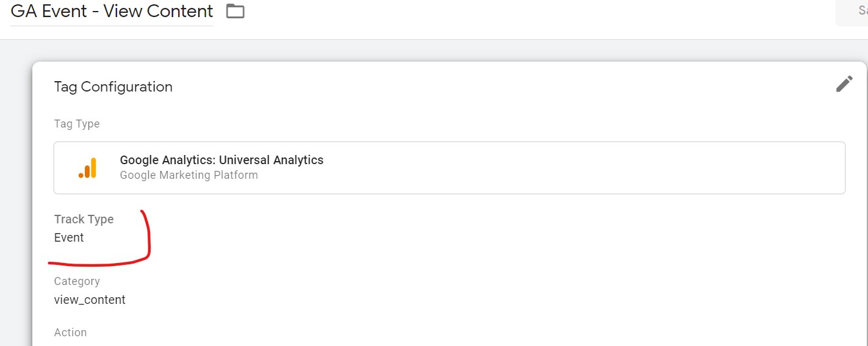Viewport: 868px width, 346px height.
Task: Click the 'Track Type' label
Action: pyautogui.click(x=84, y=219)
